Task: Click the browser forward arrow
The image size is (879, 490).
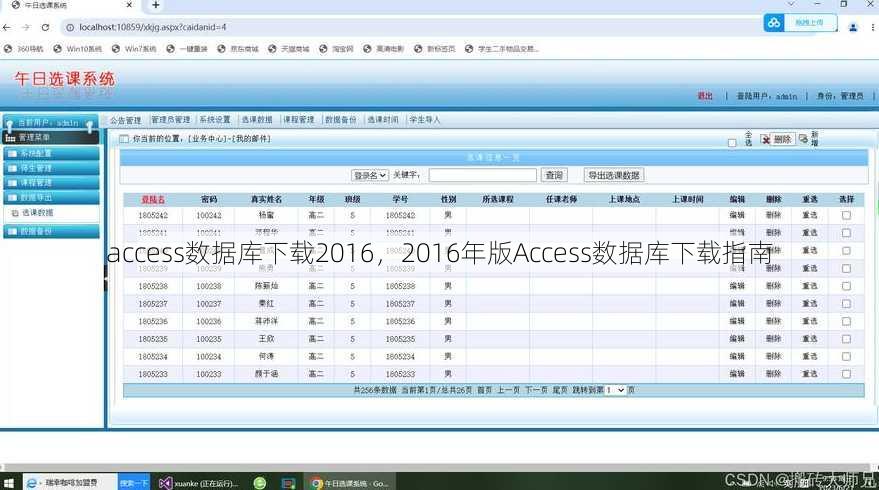Action: [x=26, y=27]
